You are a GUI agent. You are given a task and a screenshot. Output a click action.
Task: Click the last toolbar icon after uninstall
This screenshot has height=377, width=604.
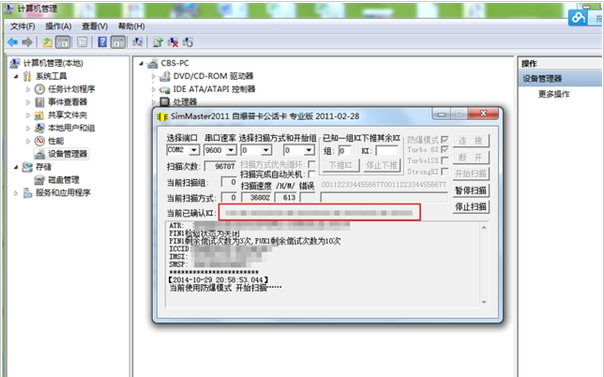188,42
